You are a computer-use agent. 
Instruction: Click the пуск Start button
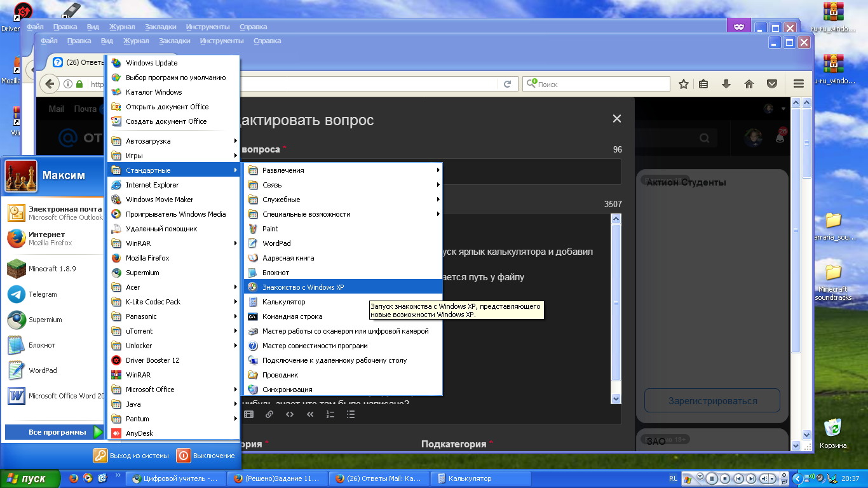click(x=30, y=478)
